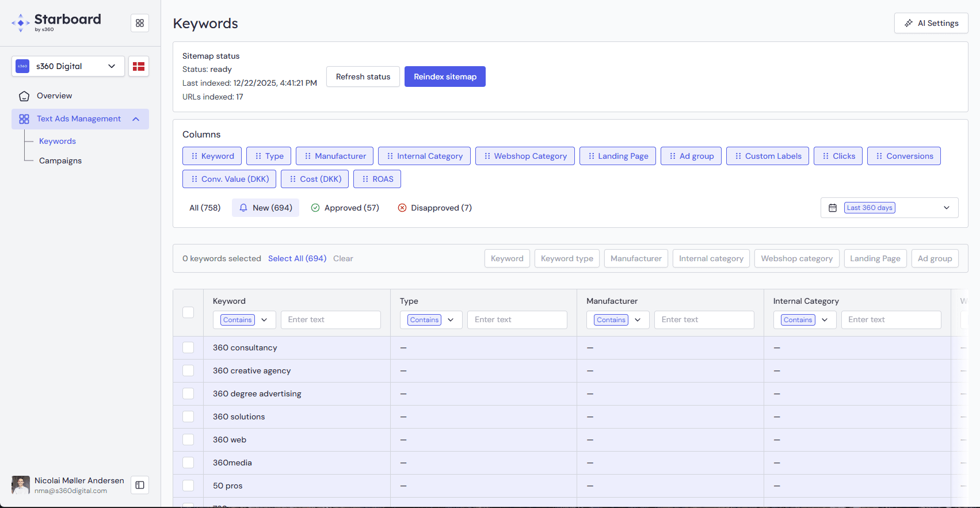Focus the Manufacturer column filter text field
Viewport: 980px width, 508px height.
704,320
